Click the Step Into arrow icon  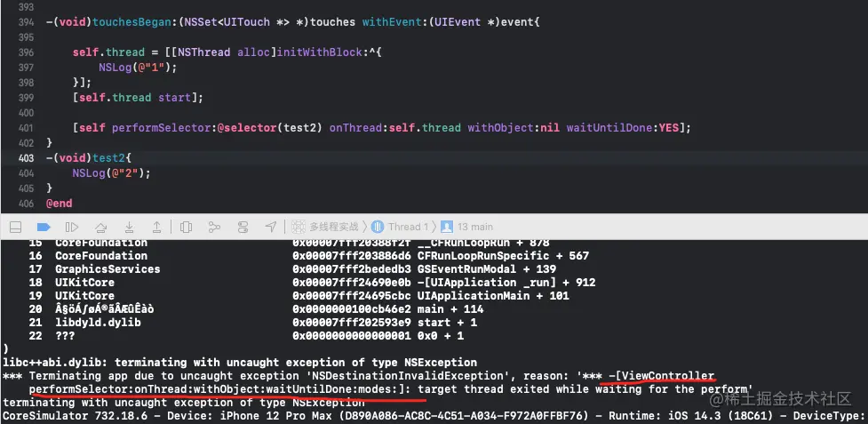129,227
